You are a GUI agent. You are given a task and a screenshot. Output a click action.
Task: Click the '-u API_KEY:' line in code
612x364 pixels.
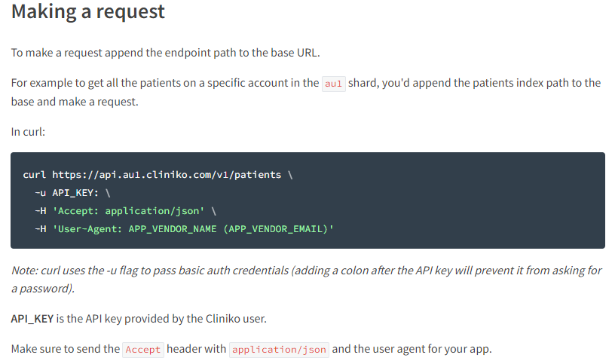(72, 193)
